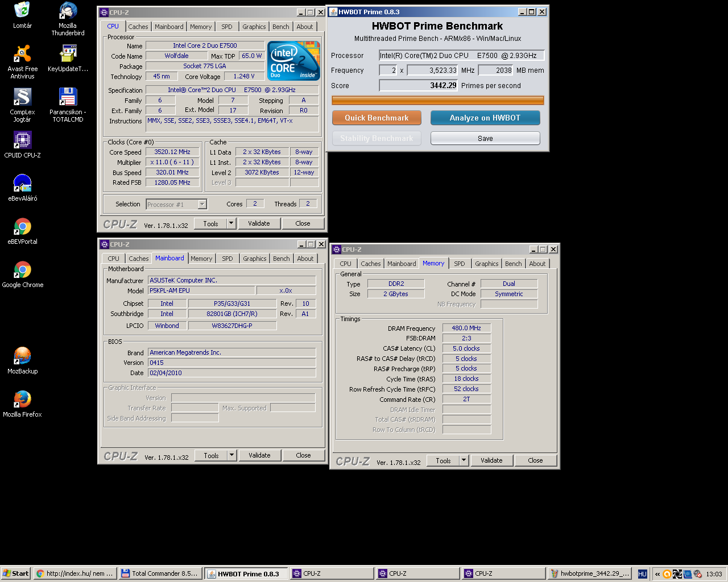Expand Tools dropdown arrow in Memory CPU-Z
The width and height of the screenshot is (728, 582).
464,460
